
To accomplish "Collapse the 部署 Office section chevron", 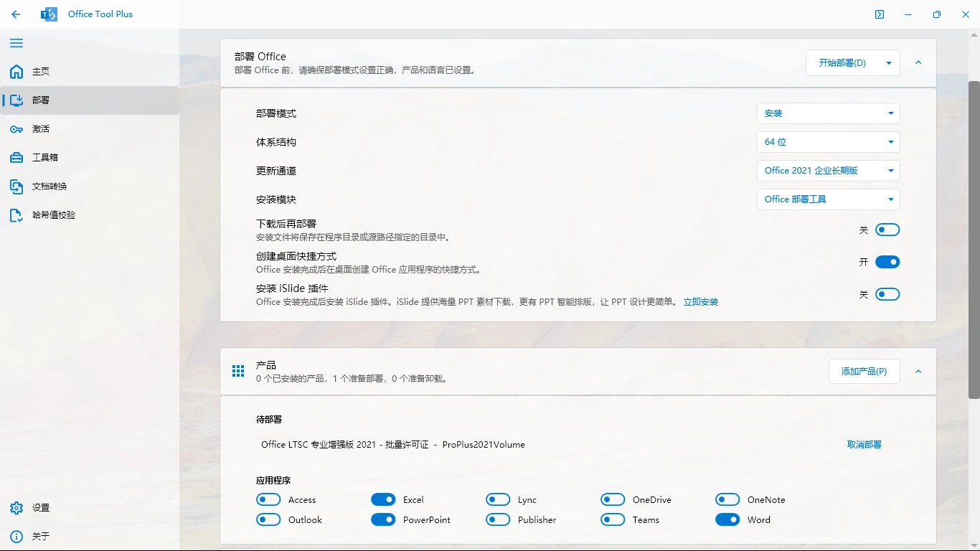I will [918, 63].
